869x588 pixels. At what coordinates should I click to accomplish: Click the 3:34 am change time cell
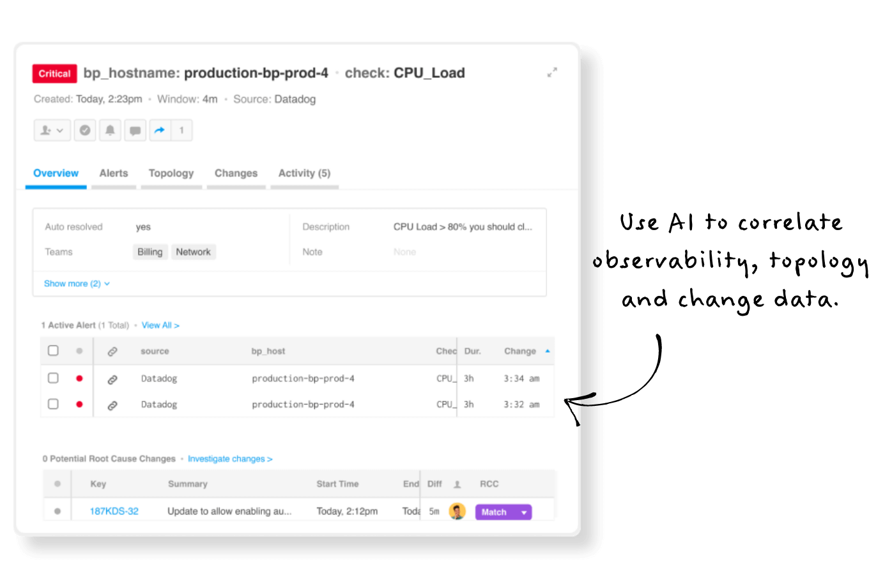pyautogui.click(x=521, y=378)
